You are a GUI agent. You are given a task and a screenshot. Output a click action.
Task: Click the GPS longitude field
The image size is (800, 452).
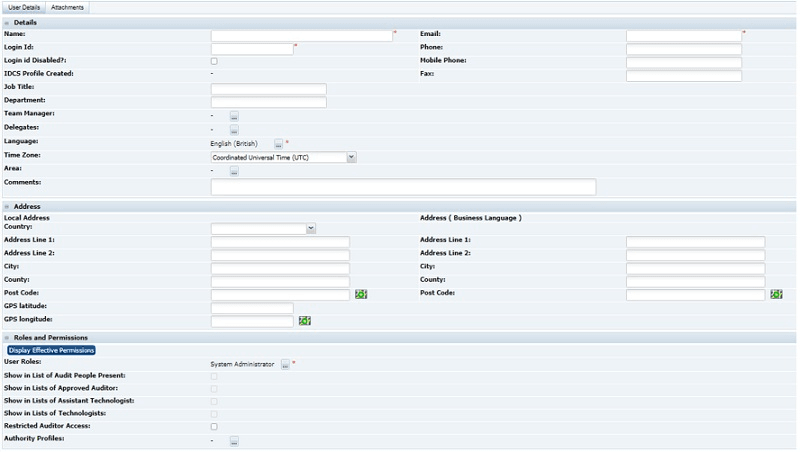(x=252, y=321)
